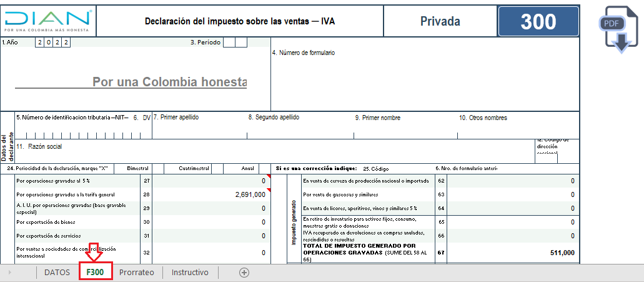This screenshot has height=282, width=644.
Task: Open the Instructivo sheet tab
Action: tap(190, 273)
